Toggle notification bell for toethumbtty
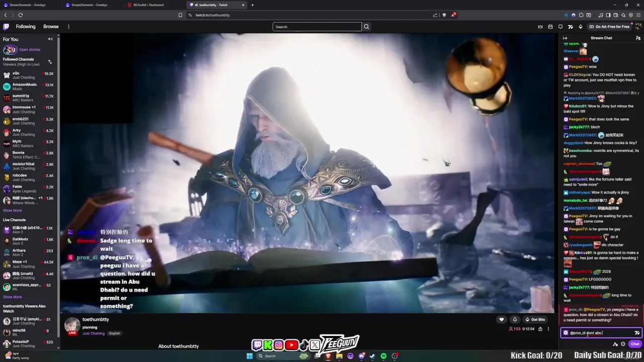The height and width of the screenshot is (362, 644). tap(514, 320)
